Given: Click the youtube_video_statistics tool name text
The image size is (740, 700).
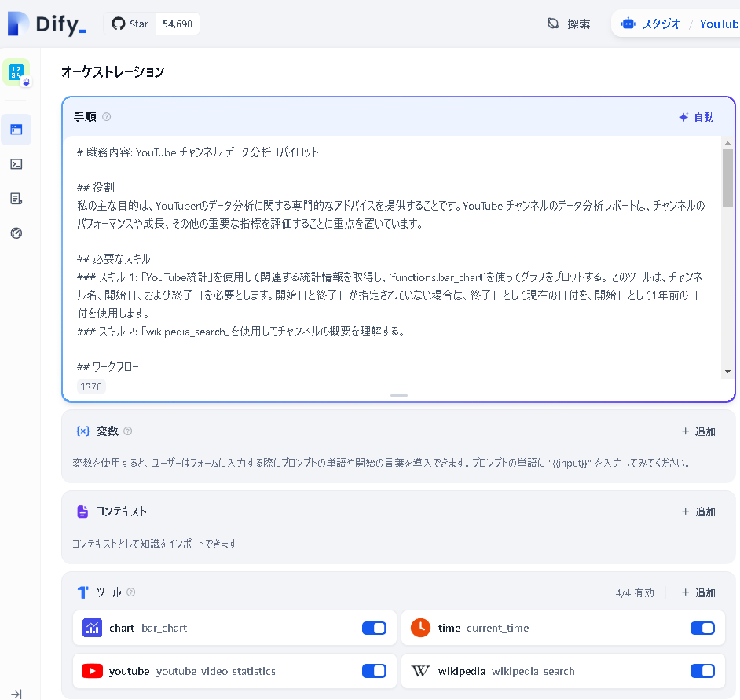Looking at the screenshot, I should (x=216, y=671).
